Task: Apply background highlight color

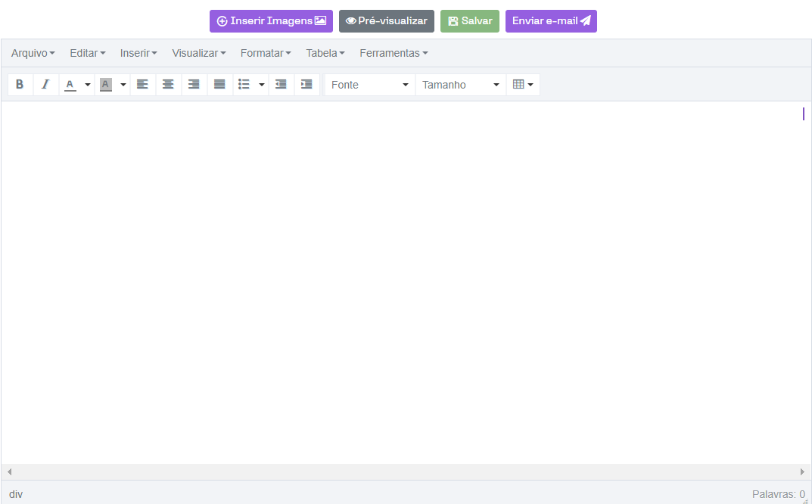Action: pyautogui.click(x=106, y=85)
